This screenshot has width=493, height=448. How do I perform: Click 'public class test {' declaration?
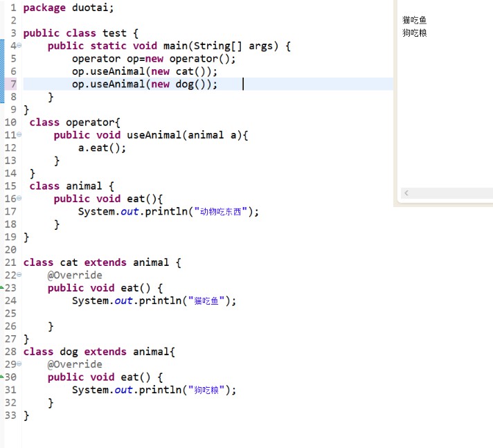(81, 33)
